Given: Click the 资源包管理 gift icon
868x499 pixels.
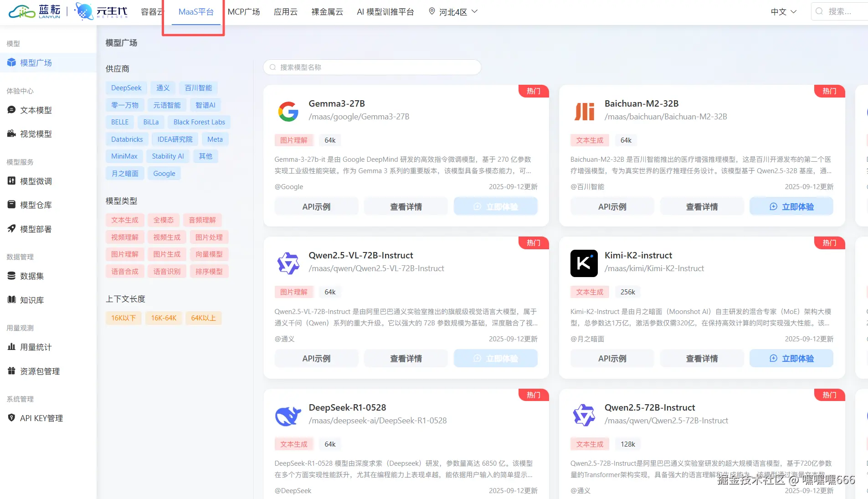Looking at the screenshot, I should [x=11, y=371].
